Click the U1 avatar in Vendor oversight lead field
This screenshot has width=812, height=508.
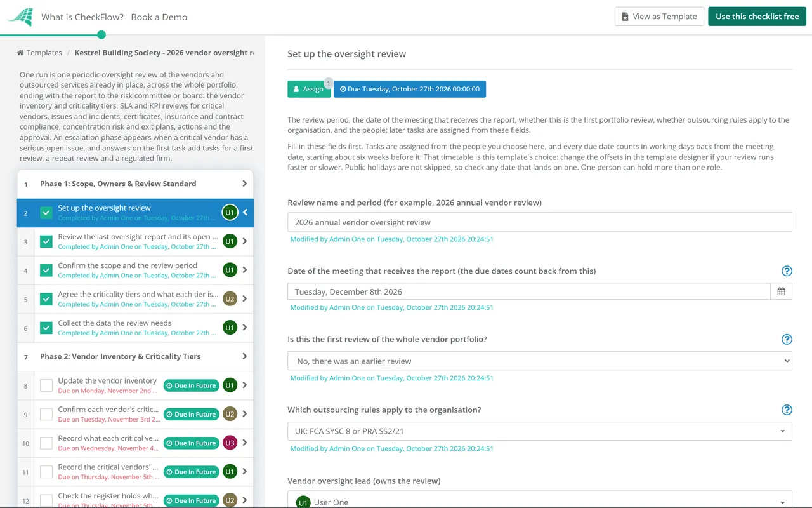pyautogui.click(x=303, y=502)
